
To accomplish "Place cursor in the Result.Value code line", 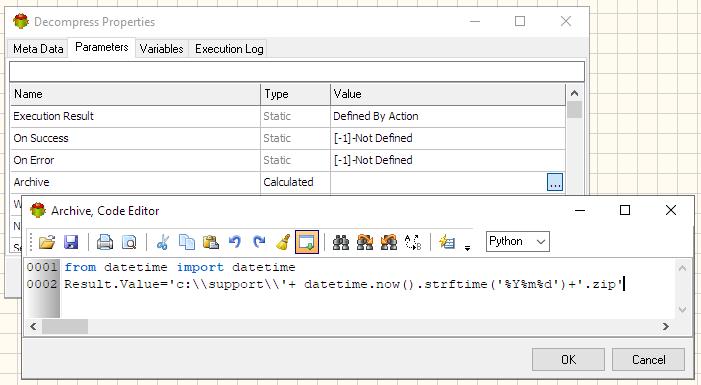I will (x=343, y=284).
